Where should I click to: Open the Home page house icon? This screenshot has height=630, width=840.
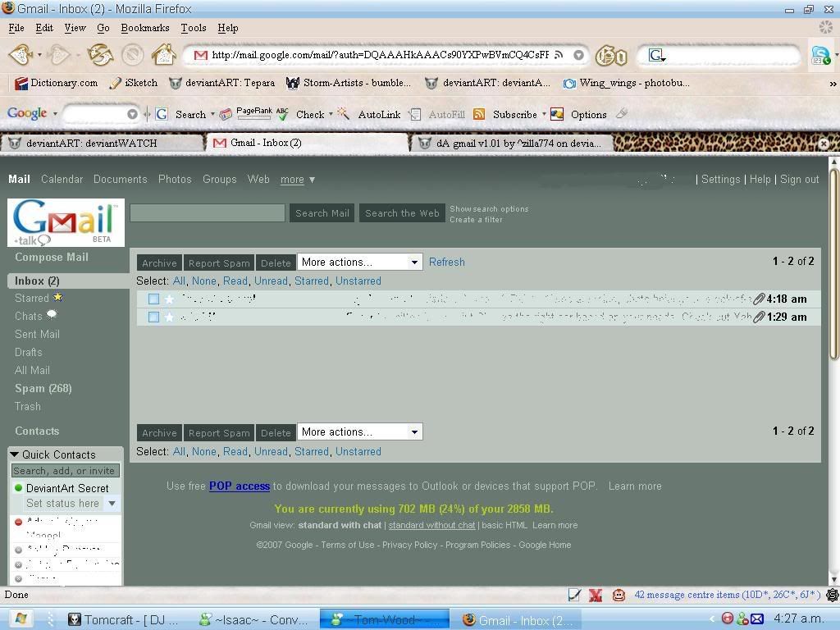pyautogui.click(x=163, y=55)
